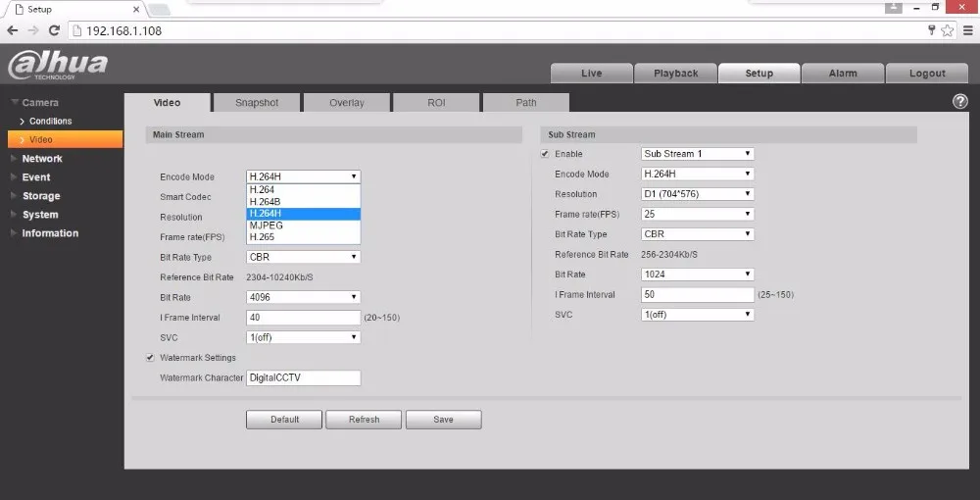Choose H.265 from the encode list

coord(304,237)
